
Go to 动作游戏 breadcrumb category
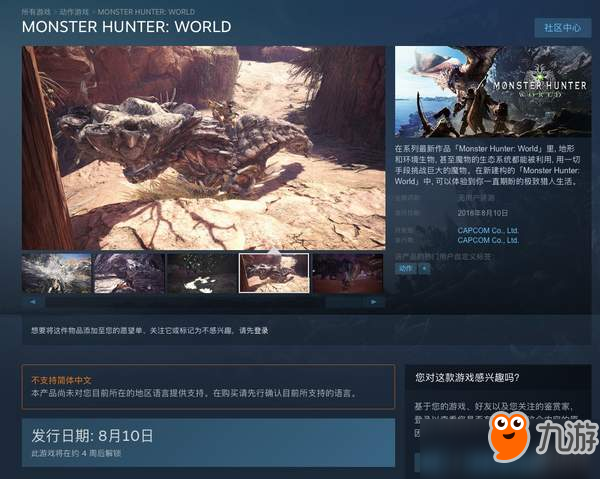73,11
